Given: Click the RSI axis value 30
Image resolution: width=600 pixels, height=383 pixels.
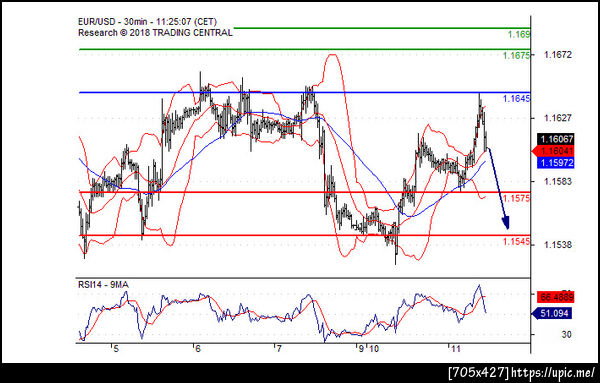Looking at the screenshot, I should pos(566,334).
